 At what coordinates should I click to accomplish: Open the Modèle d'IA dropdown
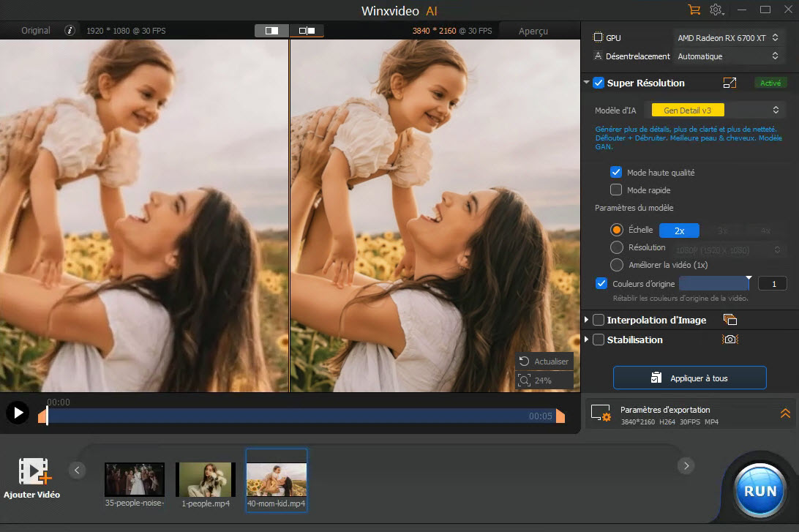click(717, 110)
